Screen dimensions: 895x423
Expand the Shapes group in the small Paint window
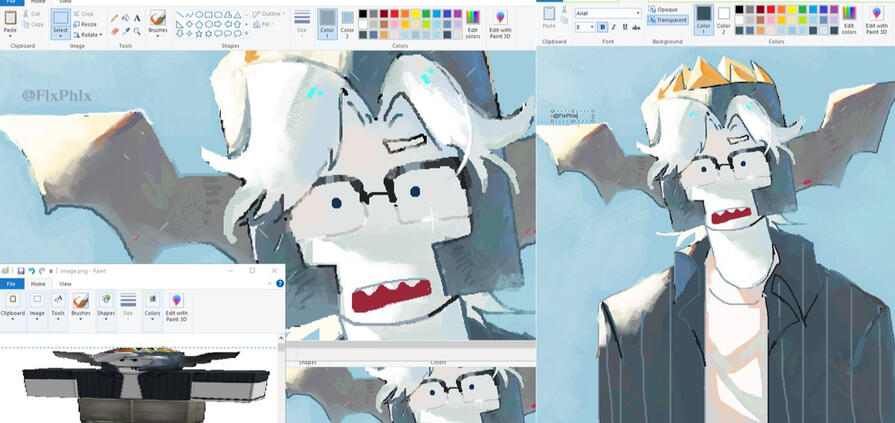[x=105, y=308]
